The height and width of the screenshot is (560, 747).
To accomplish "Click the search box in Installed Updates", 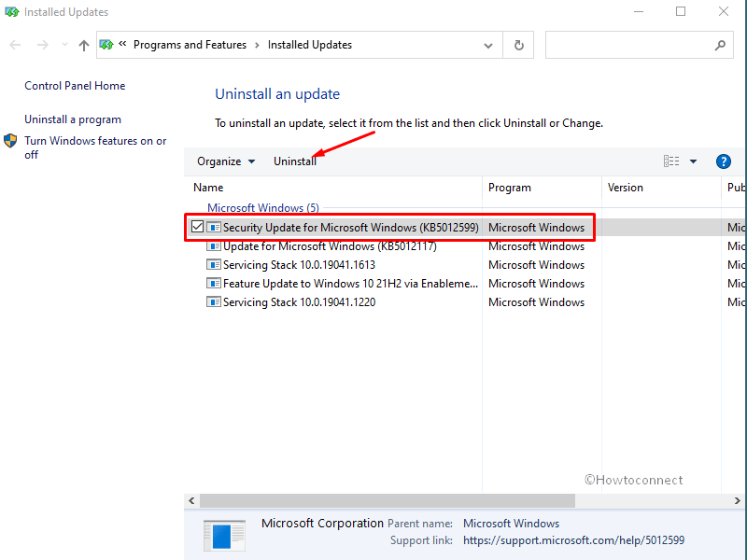I will tap(640, 45).
